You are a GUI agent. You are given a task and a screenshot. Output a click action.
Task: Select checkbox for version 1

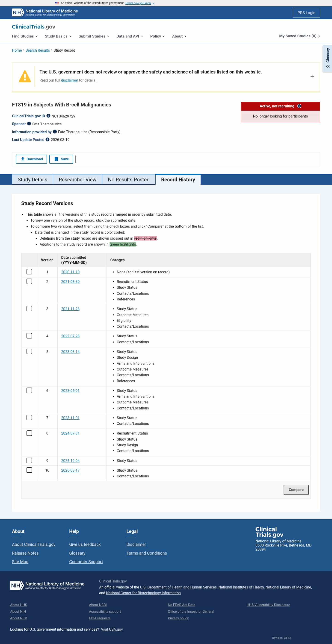29,271
